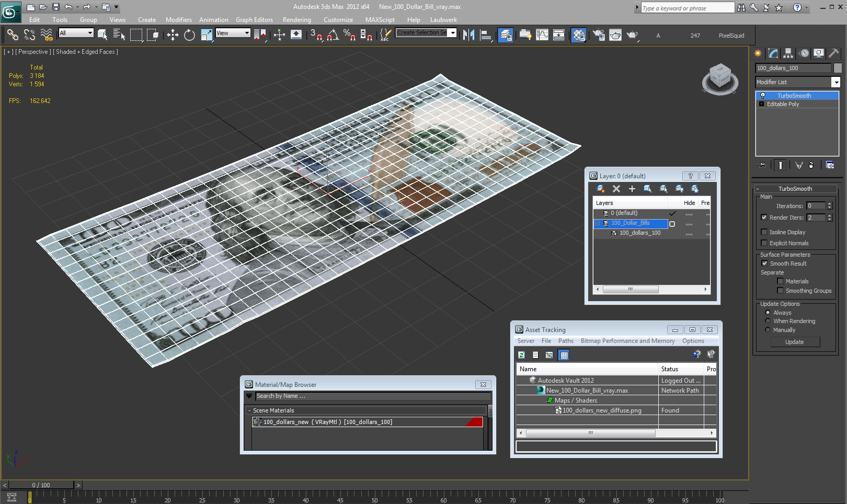The height and width of the screenshot is (504, 847).
Task: Click the object color swatch beside name
Action: pyautogui.click(x=838, y=68)
